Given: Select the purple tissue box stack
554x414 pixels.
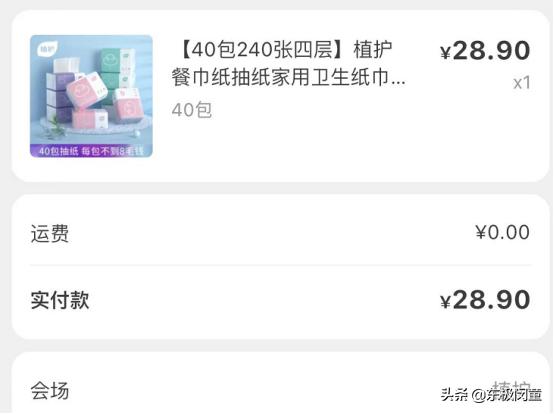Looking at the screenshot, I should click(58, 95).
